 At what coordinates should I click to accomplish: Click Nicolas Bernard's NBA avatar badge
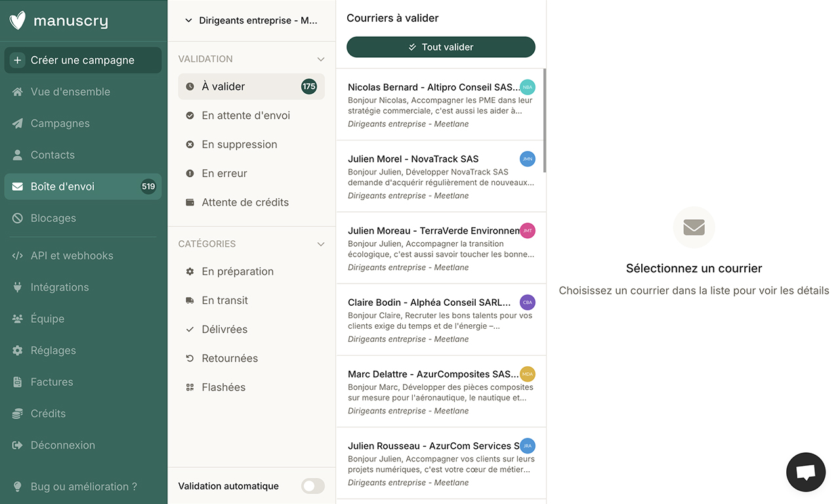[527, 87]
